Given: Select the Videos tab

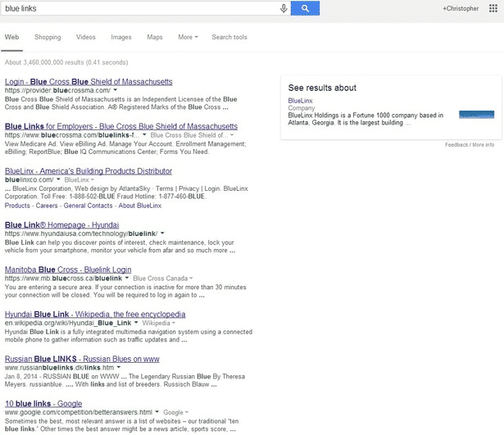Looking at the screenshot, I should [x=86, y=37].
